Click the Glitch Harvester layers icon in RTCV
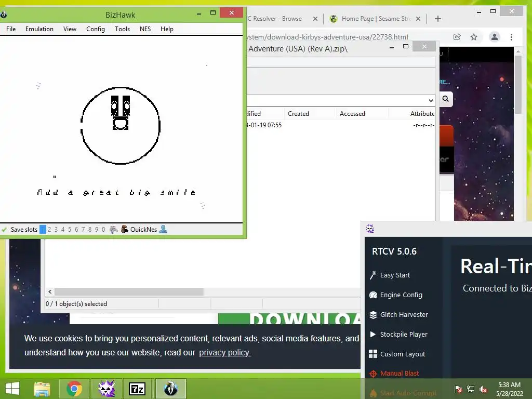Viewport: 532px width, 399px height. (373, 315)
